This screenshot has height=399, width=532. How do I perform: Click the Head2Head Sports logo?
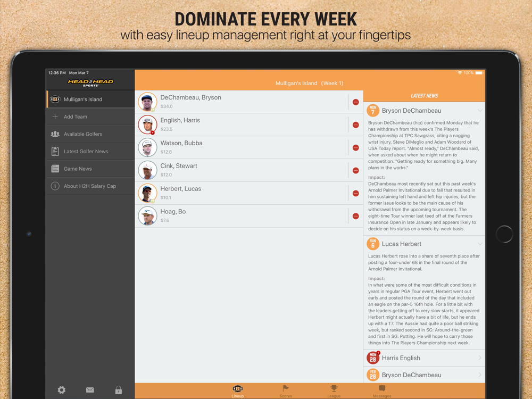coord(90,83)
